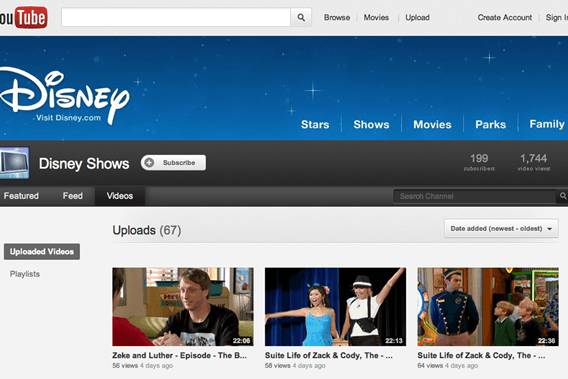Viewport: 568px width, 379px height.
Task: Open the Date added sort dropdown
Action: point(501,229)
